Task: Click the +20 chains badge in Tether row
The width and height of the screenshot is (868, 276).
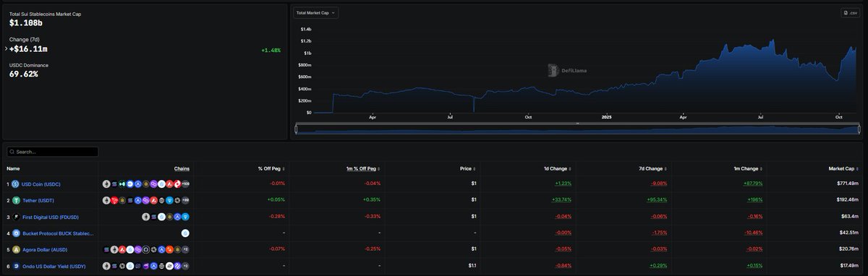Action: click(x=186, y=200)
